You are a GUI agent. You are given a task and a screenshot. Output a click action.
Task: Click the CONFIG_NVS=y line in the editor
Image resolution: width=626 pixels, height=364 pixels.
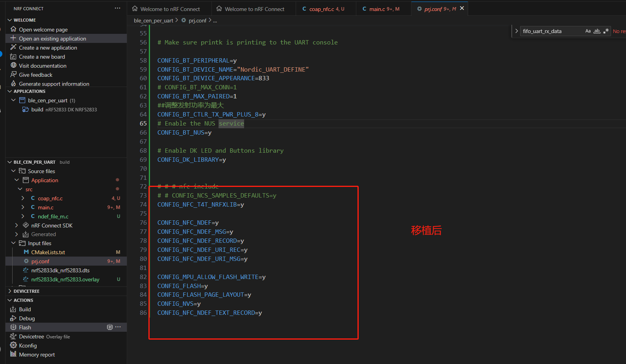(x=179, y=304)
